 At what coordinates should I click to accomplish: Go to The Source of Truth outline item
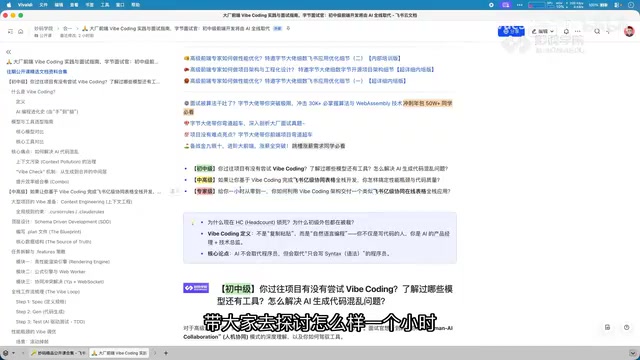coord(53,242)
